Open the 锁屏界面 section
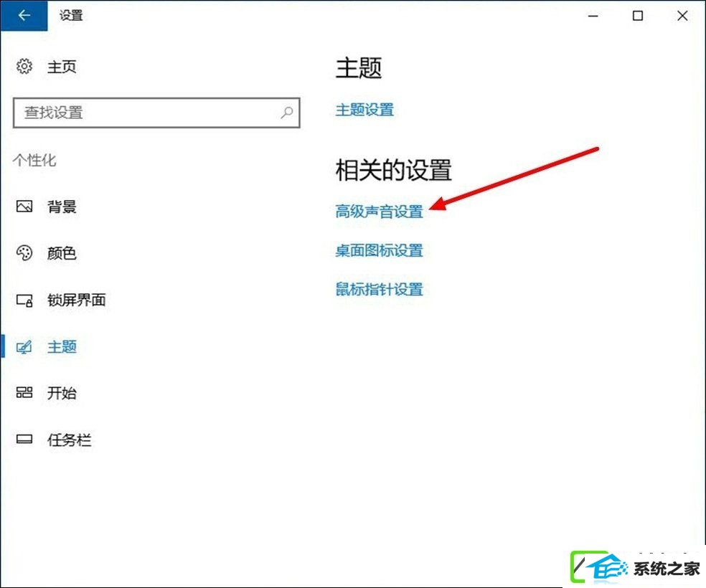Image resolution: width=706 pixels, height=588 pixels. click(77, 300)
